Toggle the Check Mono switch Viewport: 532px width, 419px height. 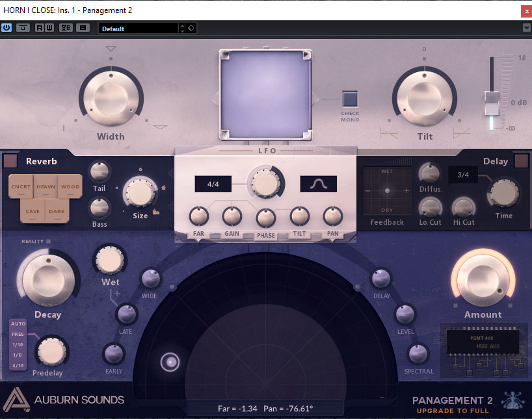[350, 99]
